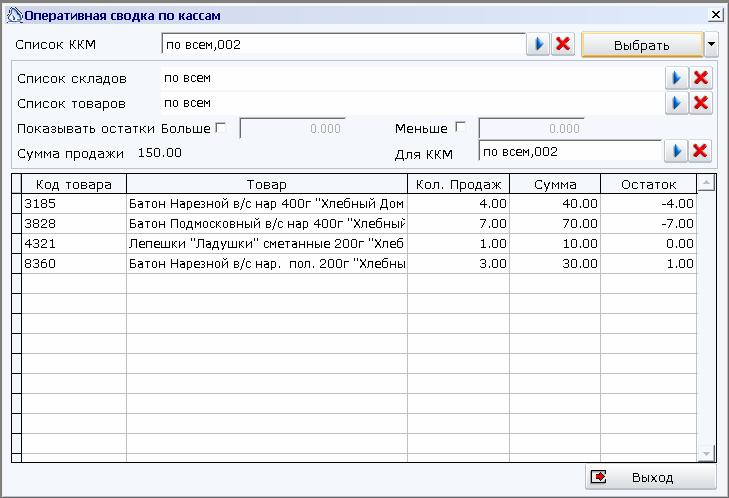Click blue arrow next to Список ККМ field
This screenshot has height=498, width=729.
(538, 44)
